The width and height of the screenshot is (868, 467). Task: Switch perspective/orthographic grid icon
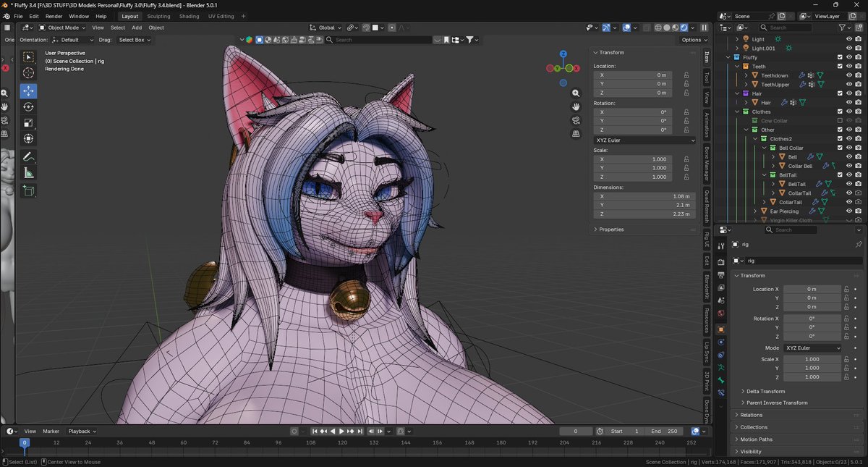pos(576,133)
